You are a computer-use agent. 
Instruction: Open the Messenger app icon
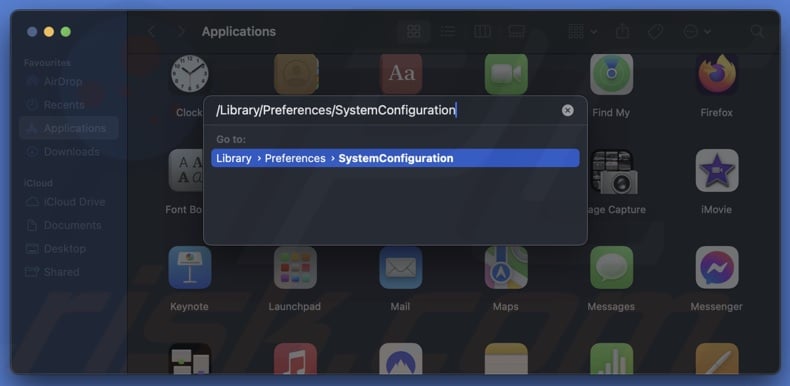[x=717, y=268]
